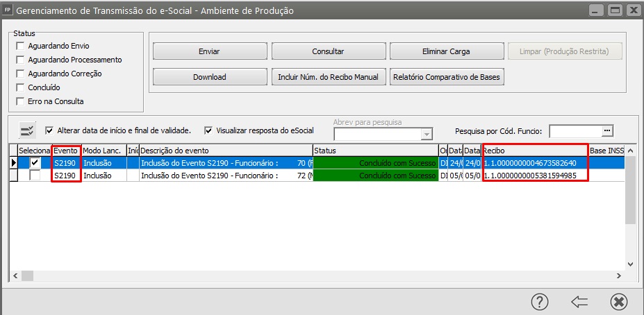Viewport: 644px width, 315px height.
Task: Open employee code lookup ellipsis button
Action: tap(607, 131)
